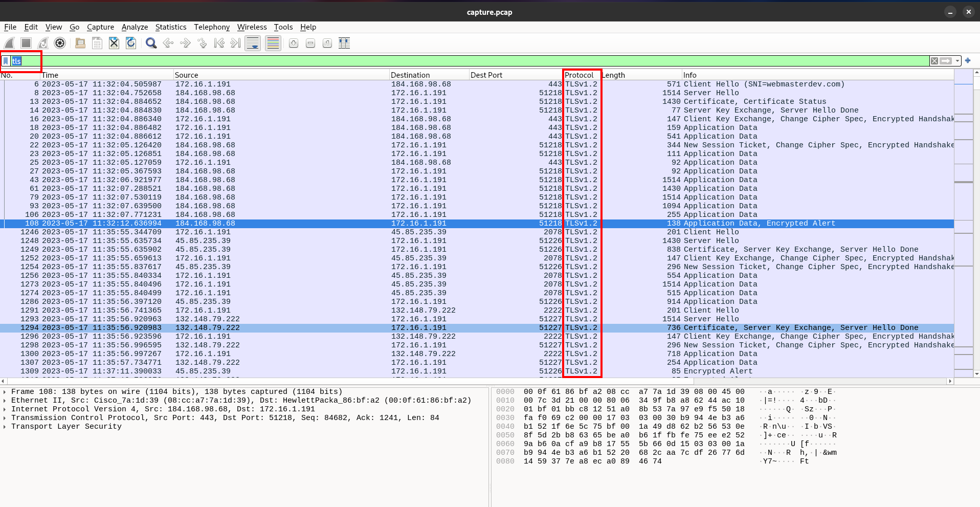Select packet 1294 Certificate, Server Key Exchange
980x507 pixels.
click(x=477, y=328)
